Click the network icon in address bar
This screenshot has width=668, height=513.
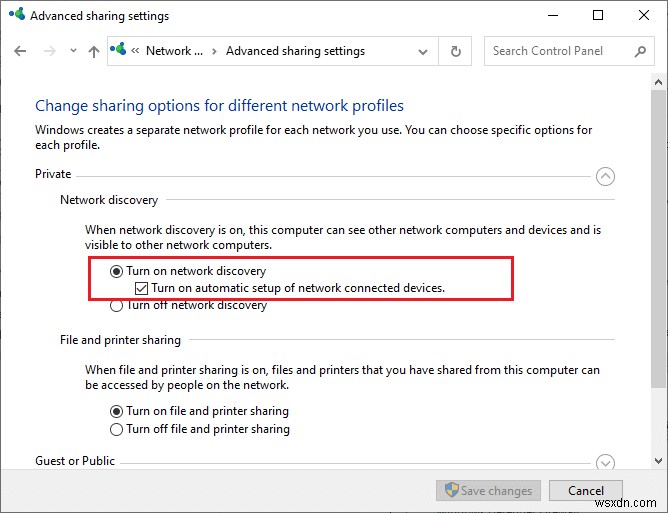(120, 50)
